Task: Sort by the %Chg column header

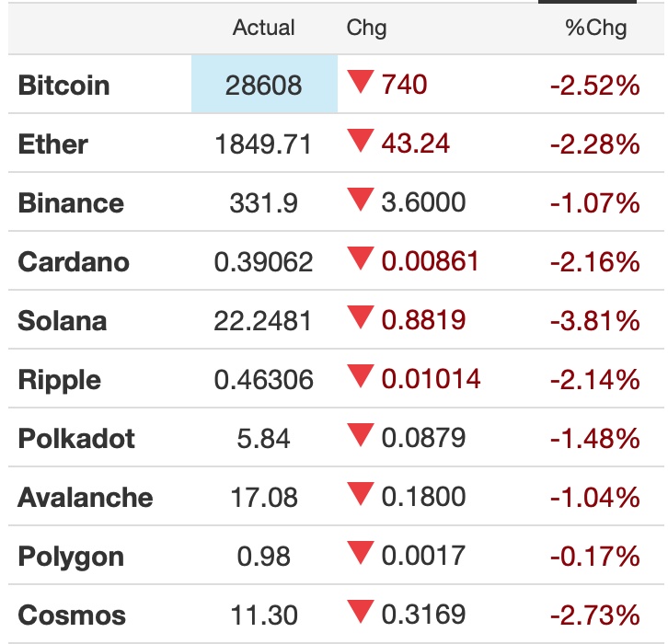Action: click(x=595, y=28)
